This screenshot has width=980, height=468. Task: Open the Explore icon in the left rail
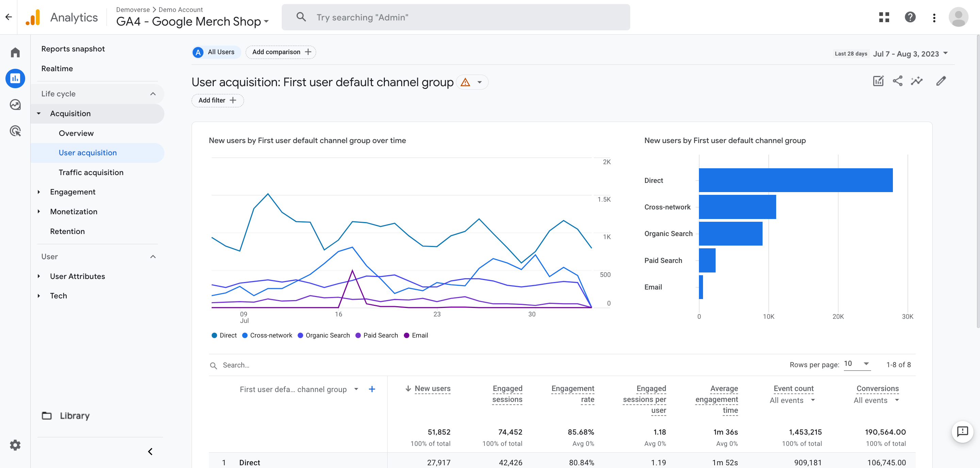(x=15, y=104)
